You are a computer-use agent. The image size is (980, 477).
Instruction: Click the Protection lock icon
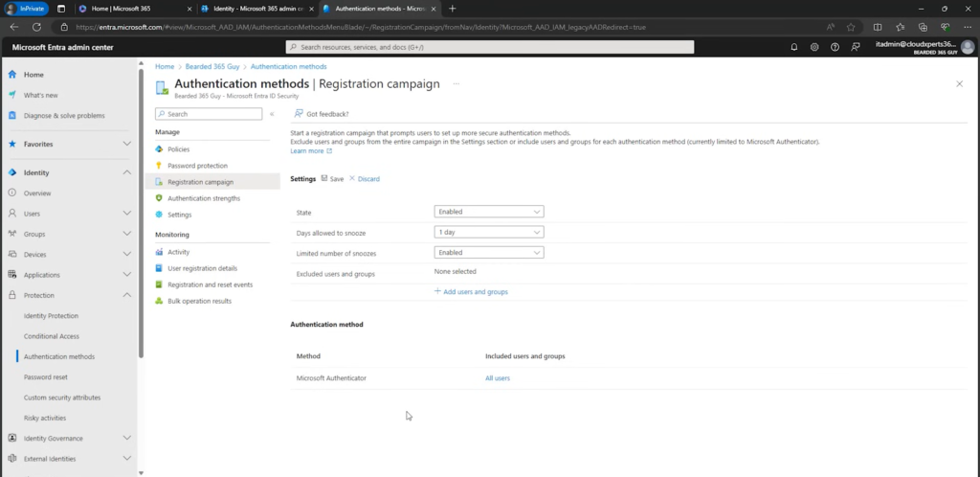click(11, 295)
